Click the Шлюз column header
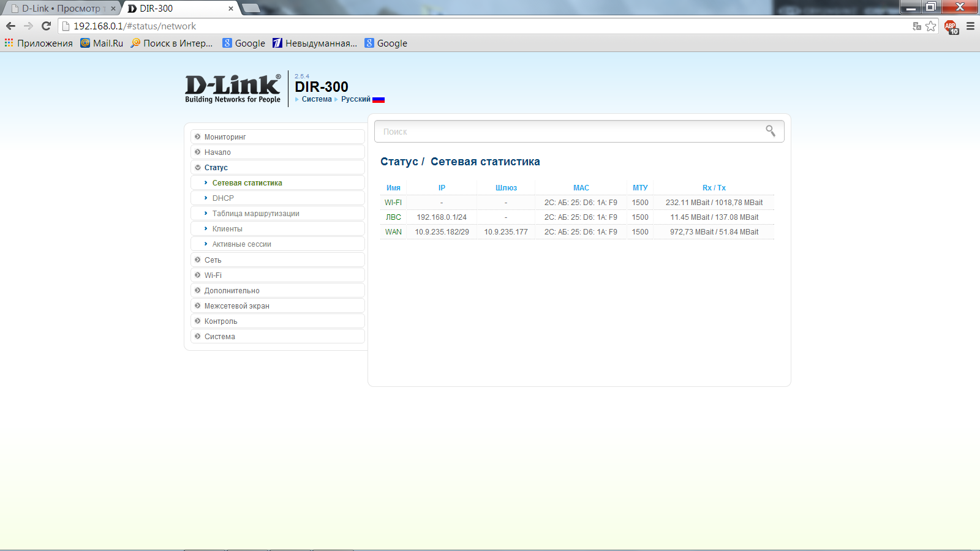This screenshot has height=551, width=980. [x=506, y=188]
